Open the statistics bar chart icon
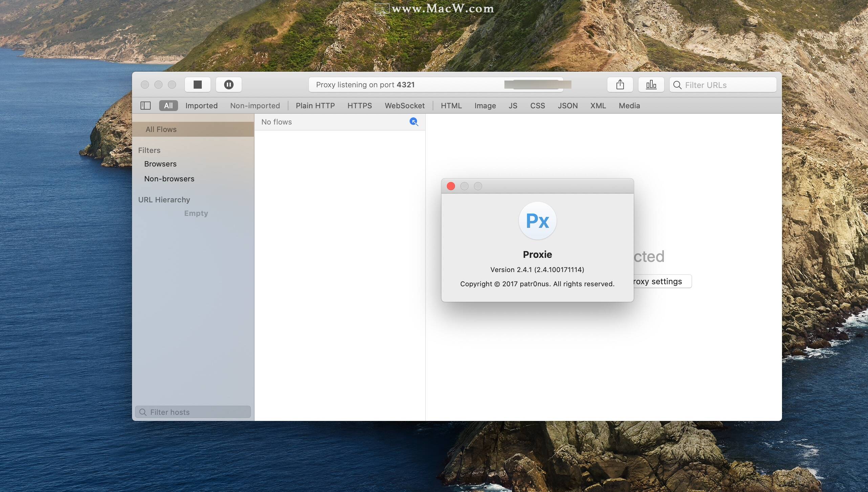Viewport: 868px width, 492px height. (651, 85)
